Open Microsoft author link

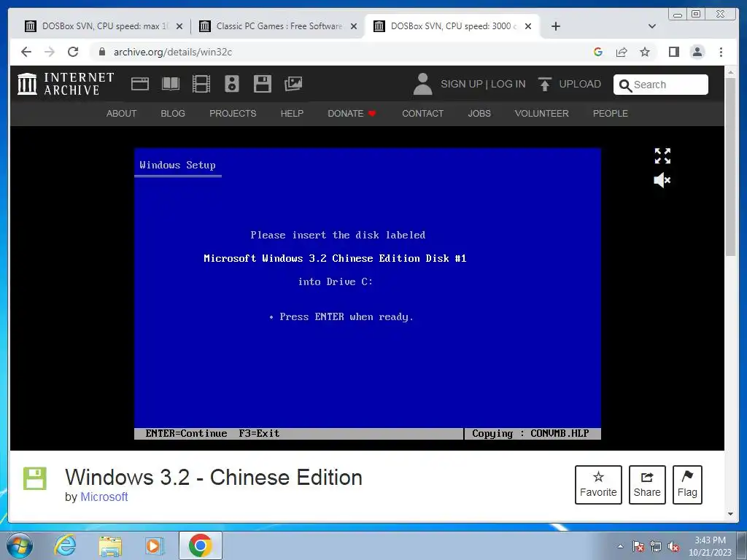click(104, 497)
